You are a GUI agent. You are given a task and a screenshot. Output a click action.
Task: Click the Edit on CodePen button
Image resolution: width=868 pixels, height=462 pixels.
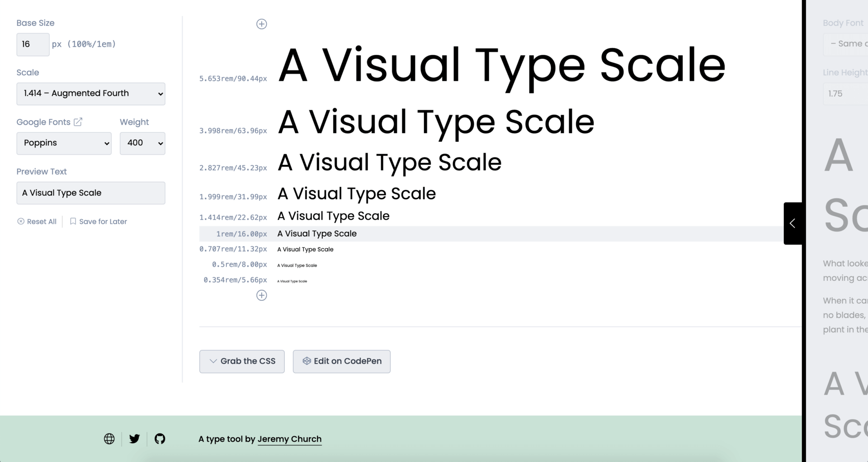point(341,361)
